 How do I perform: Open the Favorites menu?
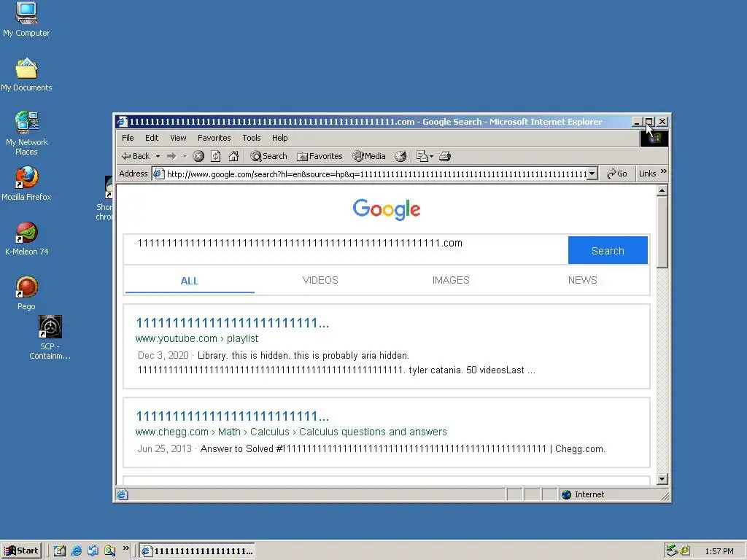coord(214,138)
